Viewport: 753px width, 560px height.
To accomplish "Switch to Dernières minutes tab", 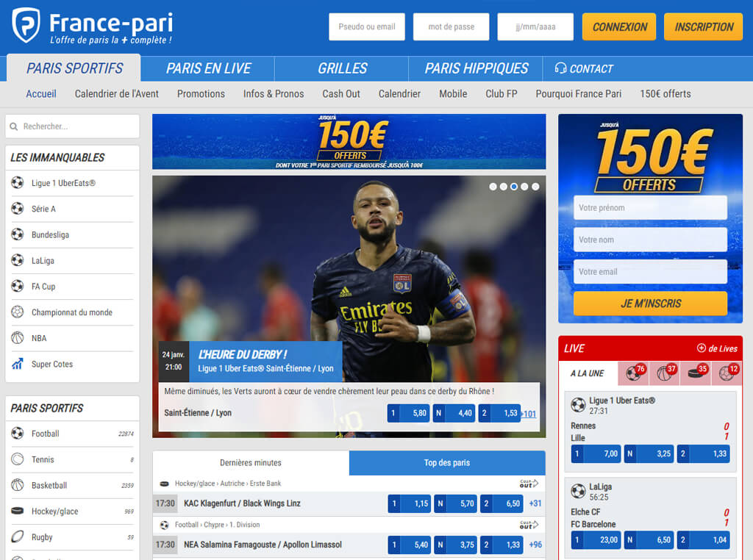I will (251, 462).
